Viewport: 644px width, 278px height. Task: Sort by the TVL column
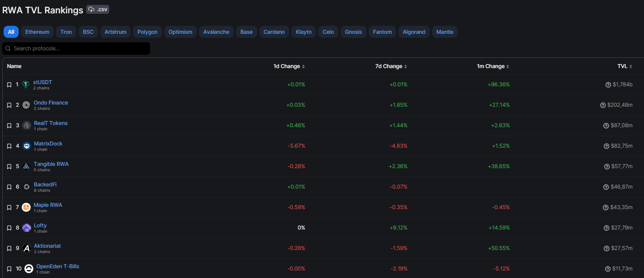pyautogui.click(x=624, y=66)
